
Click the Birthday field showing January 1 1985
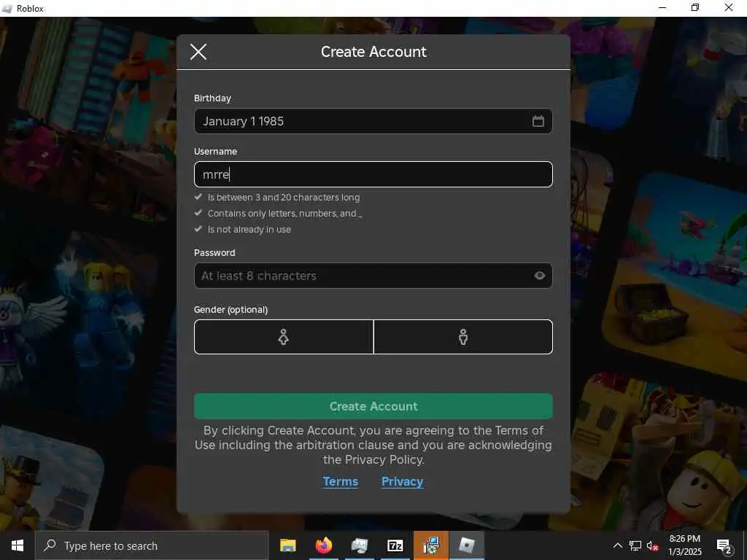coord(373,121)
